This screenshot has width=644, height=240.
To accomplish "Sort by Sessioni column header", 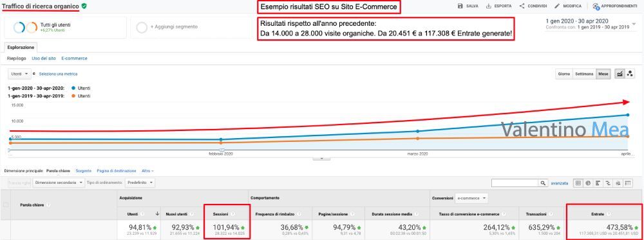I will pos(220,214).
